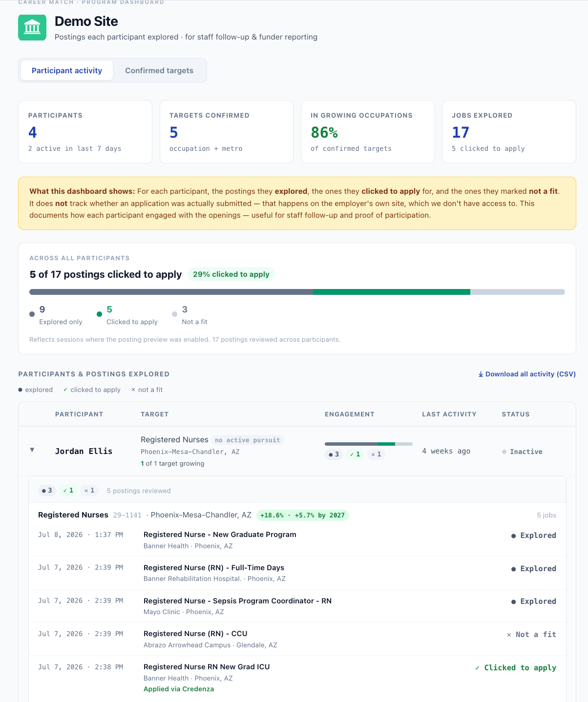
Task: Click Explored status on Full-Time Days row
Action: (x=534, y=569)
